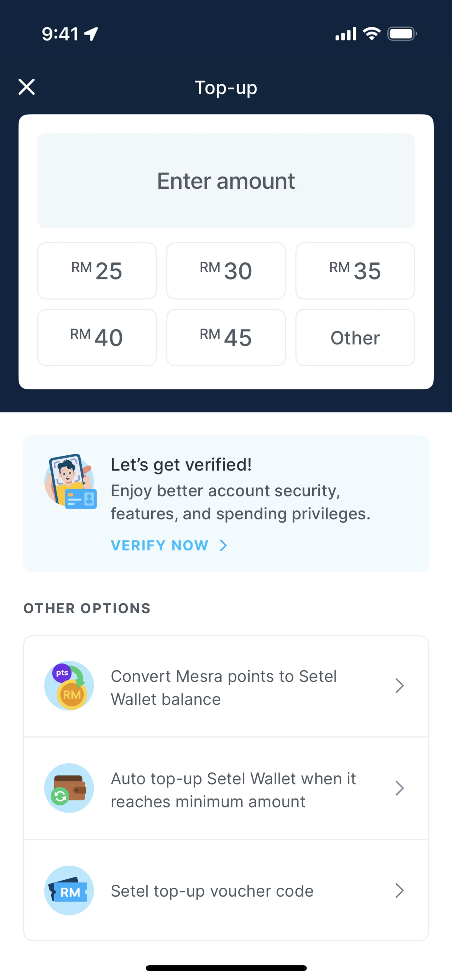Select the RM 25 amount
The width and height of the screenshot is (452, 980).
pos(97,271)
